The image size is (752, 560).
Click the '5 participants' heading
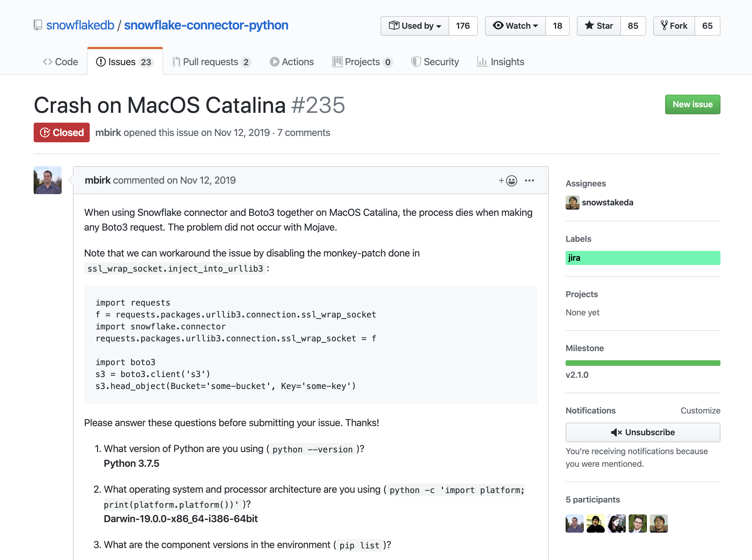point(593,500)
